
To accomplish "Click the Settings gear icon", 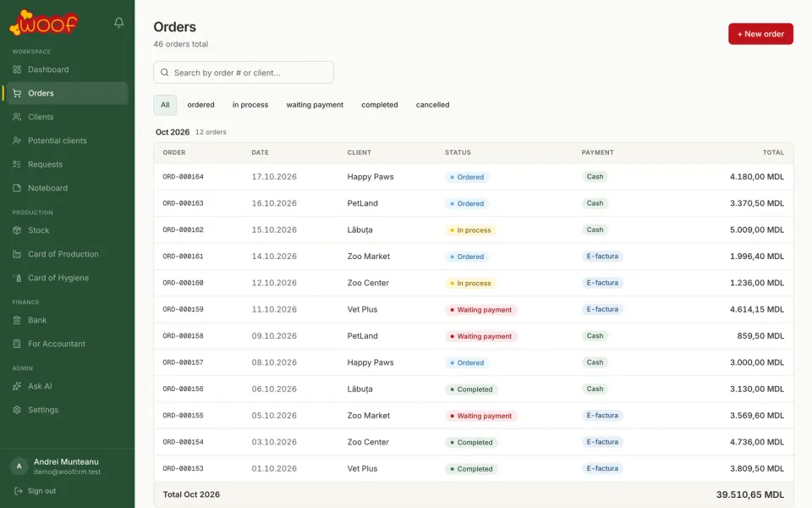I will pyautogui.click(x=17, y=410).
